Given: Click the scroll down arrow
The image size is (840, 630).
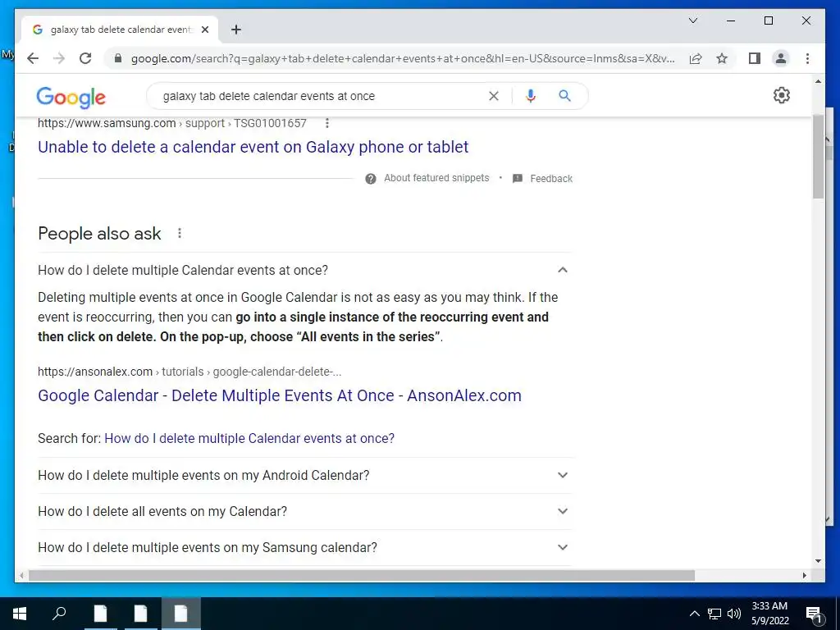Looking at the screenshot, I should 818,561.
